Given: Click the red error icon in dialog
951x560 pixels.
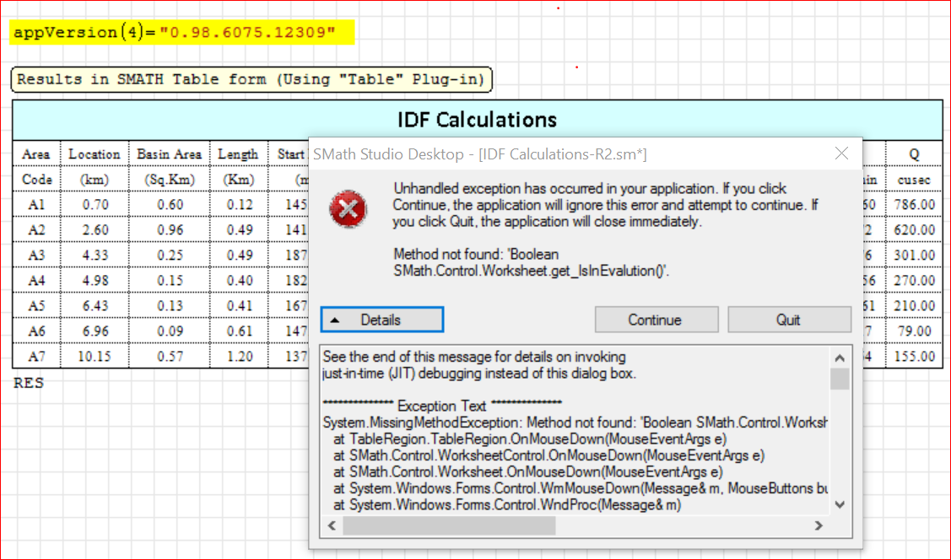Looking at the screenshot, I should click(x=348, y=208).
